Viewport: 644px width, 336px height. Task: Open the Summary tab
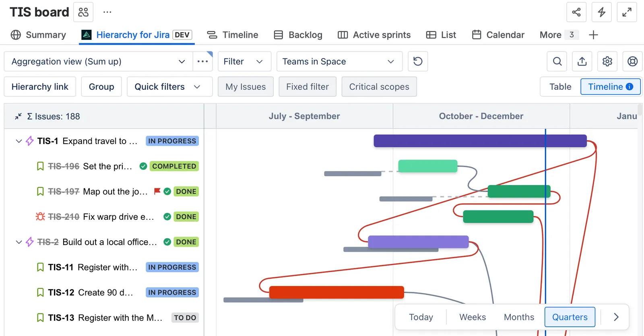(38, 35)
